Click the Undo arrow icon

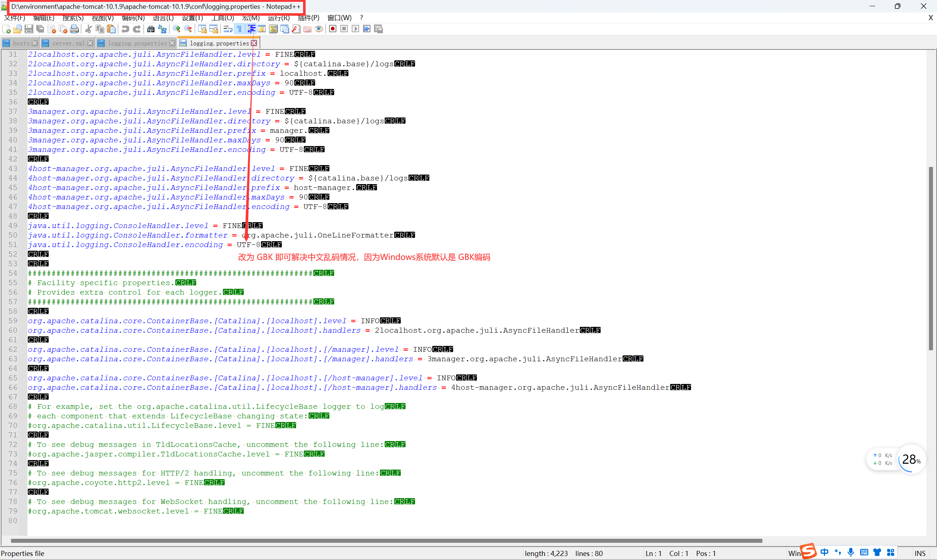click(x=125, y=29)
